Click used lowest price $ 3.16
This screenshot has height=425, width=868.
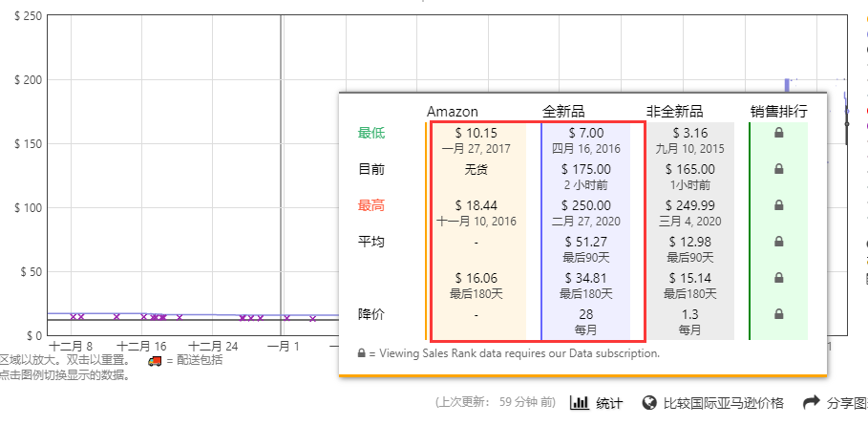pos(690,133)
